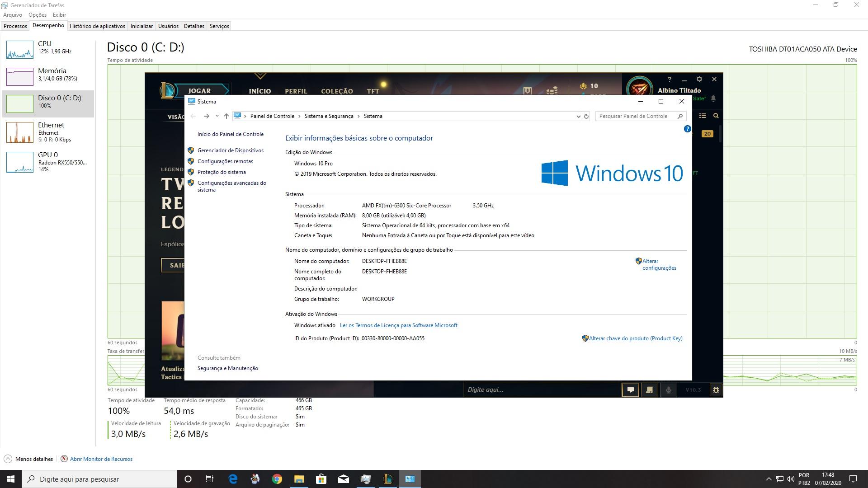Image resolution: width=868 pixels, height=488 pixels.
Task: Open Exibir menu in Task Manager
Action: click(59, 15)
